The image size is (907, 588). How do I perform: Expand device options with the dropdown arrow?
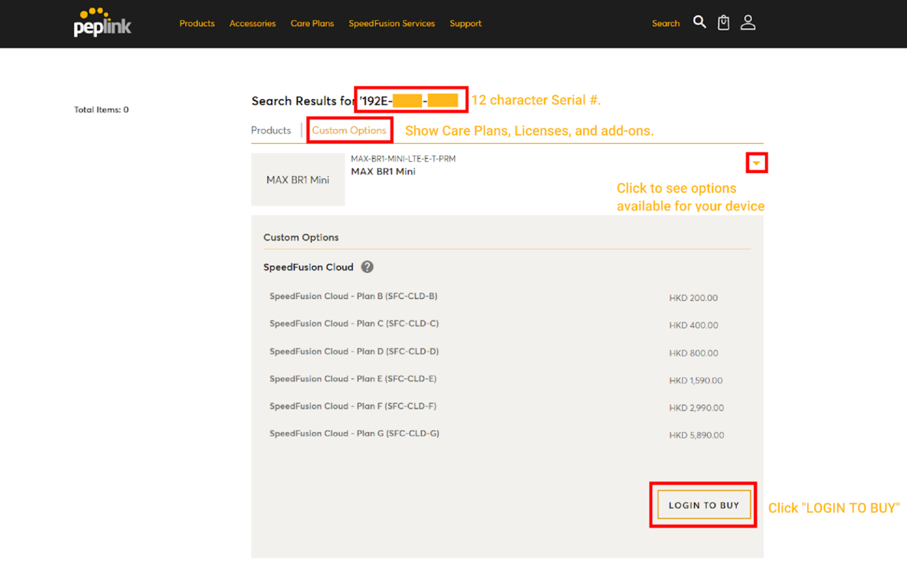point(756,163)
